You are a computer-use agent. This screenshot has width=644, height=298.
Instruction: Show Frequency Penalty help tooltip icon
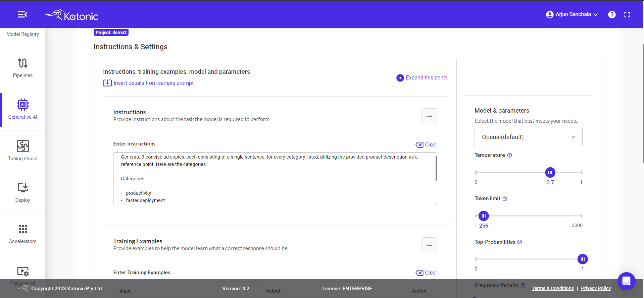point(523,285)
